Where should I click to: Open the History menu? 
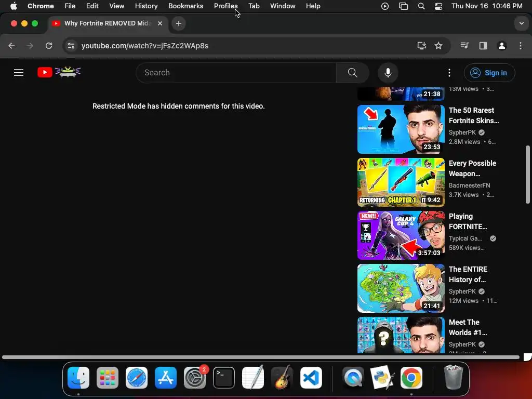pos(146,6)
